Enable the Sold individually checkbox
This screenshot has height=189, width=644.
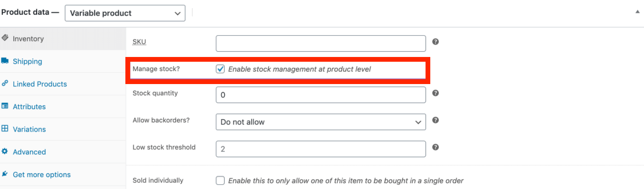(220, 180)
